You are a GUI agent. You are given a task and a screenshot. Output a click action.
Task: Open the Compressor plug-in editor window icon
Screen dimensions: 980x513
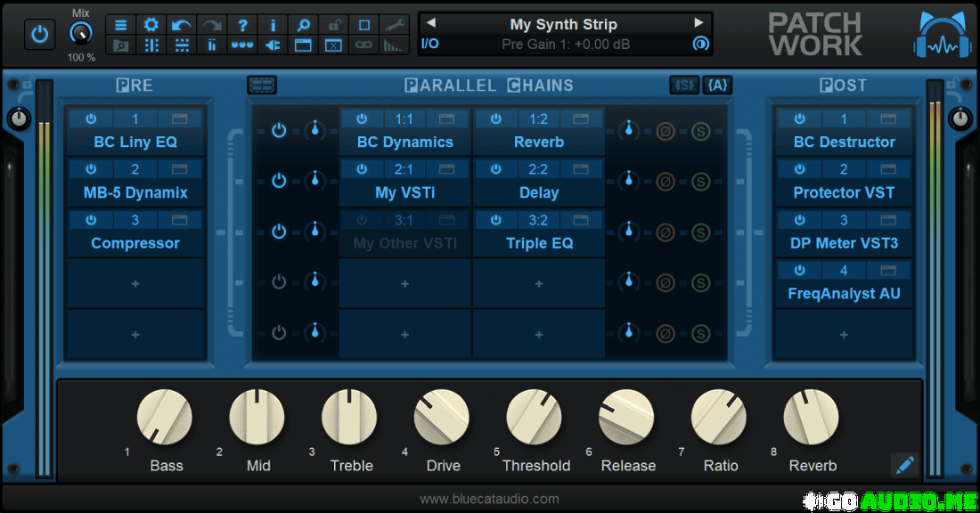pyautogui.click(x=179, y=220)
